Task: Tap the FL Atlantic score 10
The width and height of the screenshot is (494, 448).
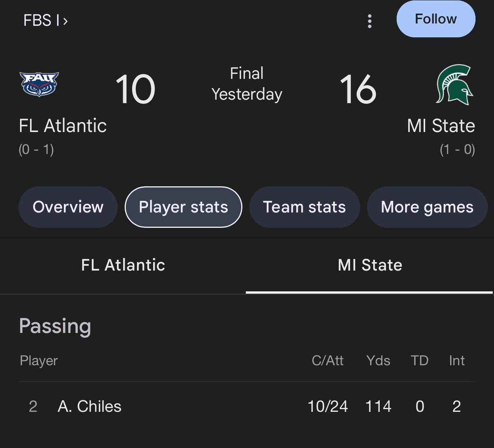Action: click(135, 89)
